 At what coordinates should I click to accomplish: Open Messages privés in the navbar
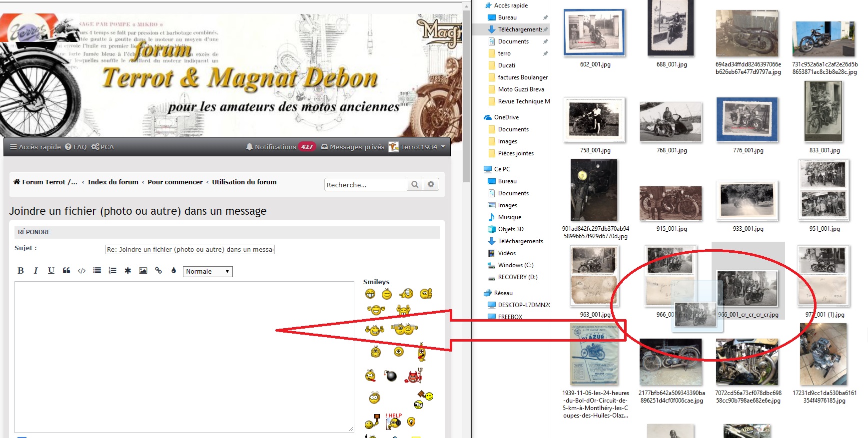(x=353, y=147)
